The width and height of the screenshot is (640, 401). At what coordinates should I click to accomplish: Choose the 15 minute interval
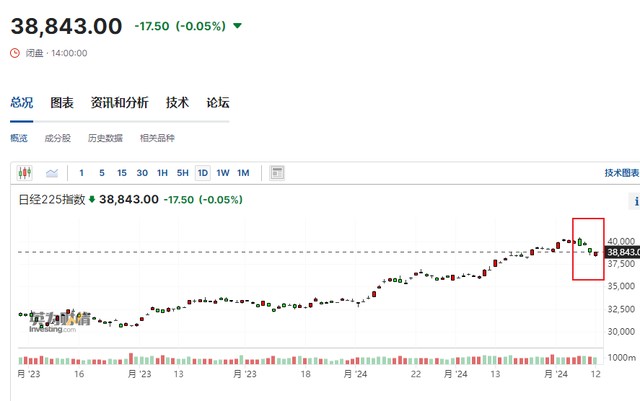point(122,173)
